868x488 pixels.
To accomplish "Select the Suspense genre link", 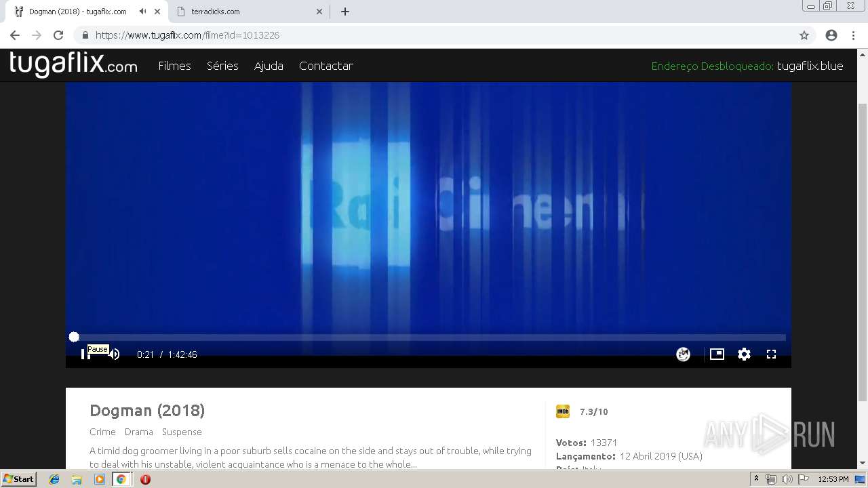I will pyautogui.click(x=182, y=432).
